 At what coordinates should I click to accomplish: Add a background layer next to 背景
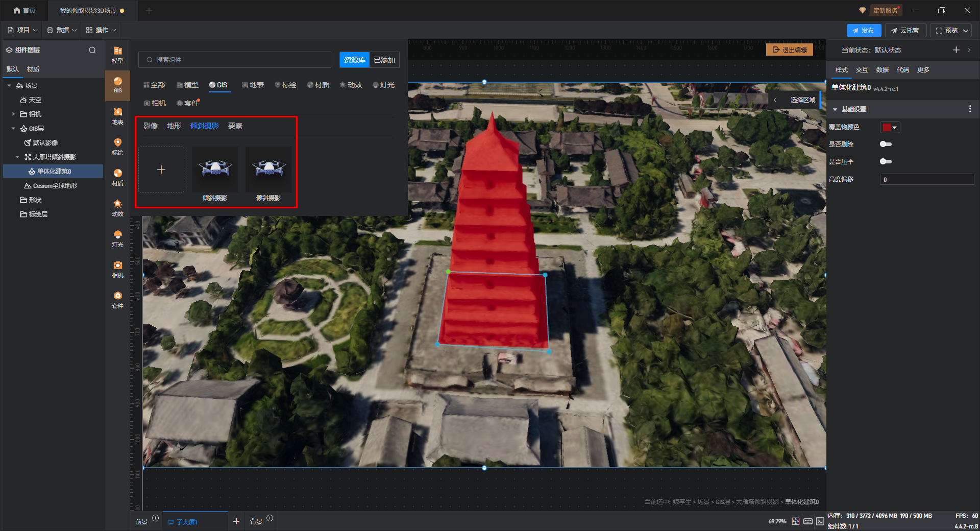pos(270,518)
